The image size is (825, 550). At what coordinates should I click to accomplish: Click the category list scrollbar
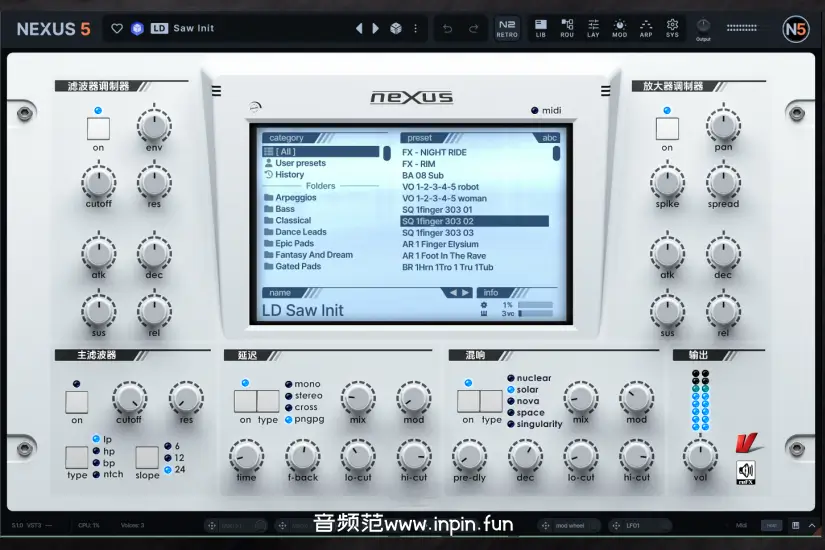(387, 153)
